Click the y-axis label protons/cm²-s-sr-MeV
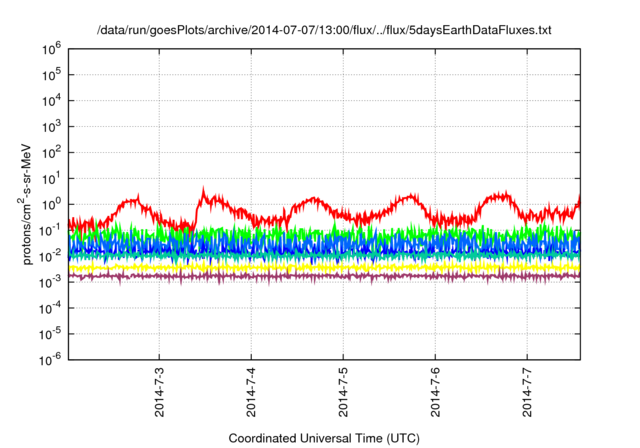Screen dimensions: 640x448 tap(25, 204)
